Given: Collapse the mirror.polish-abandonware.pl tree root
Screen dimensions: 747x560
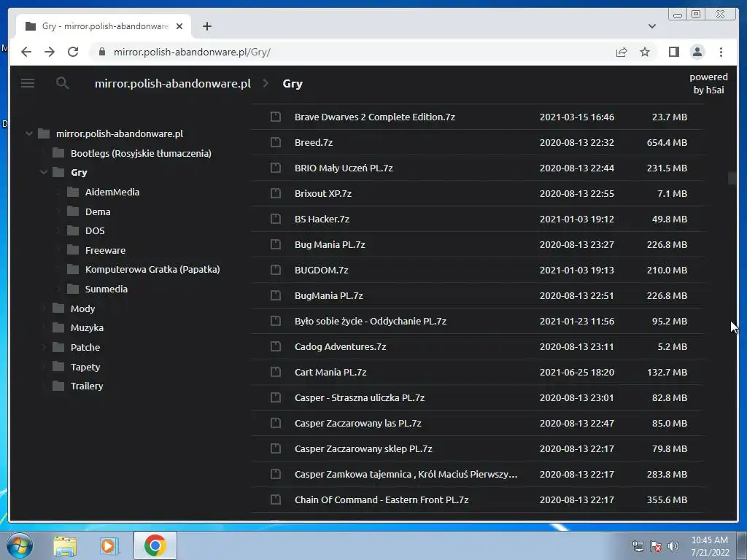Looking at the screenshot, I should click(29, 133).
